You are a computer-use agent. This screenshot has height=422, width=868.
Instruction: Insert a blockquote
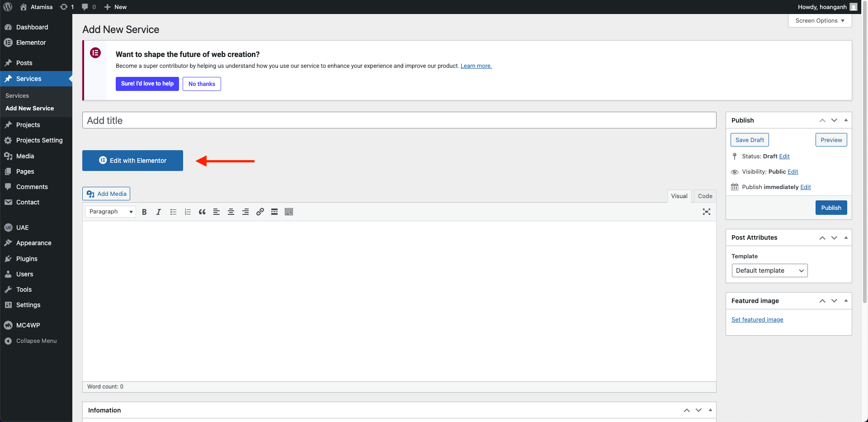[202, 212]
